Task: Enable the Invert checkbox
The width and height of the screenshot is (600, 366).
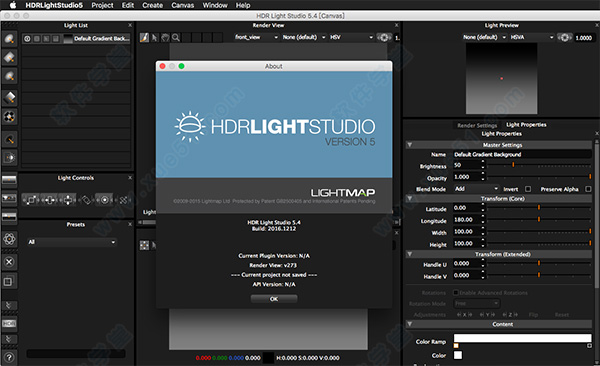Action: click(528, 189)
